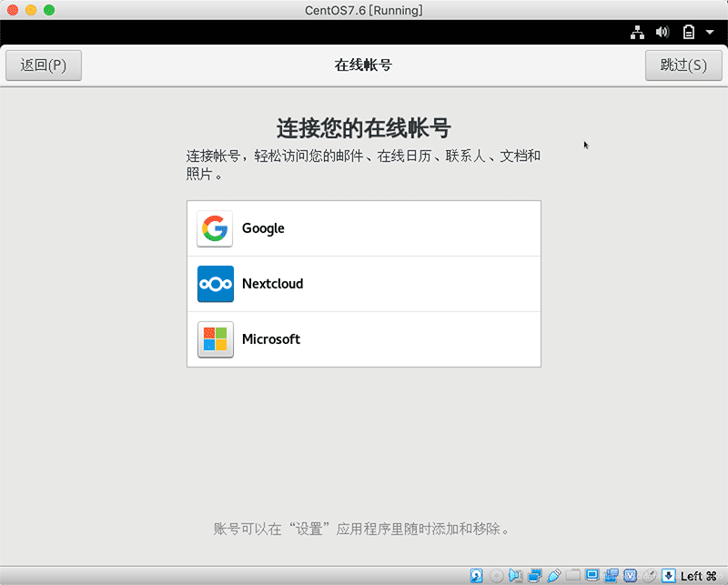The image size is (728, 585).
Task: Click the 返回(P) back button
Action: (43, 65)
